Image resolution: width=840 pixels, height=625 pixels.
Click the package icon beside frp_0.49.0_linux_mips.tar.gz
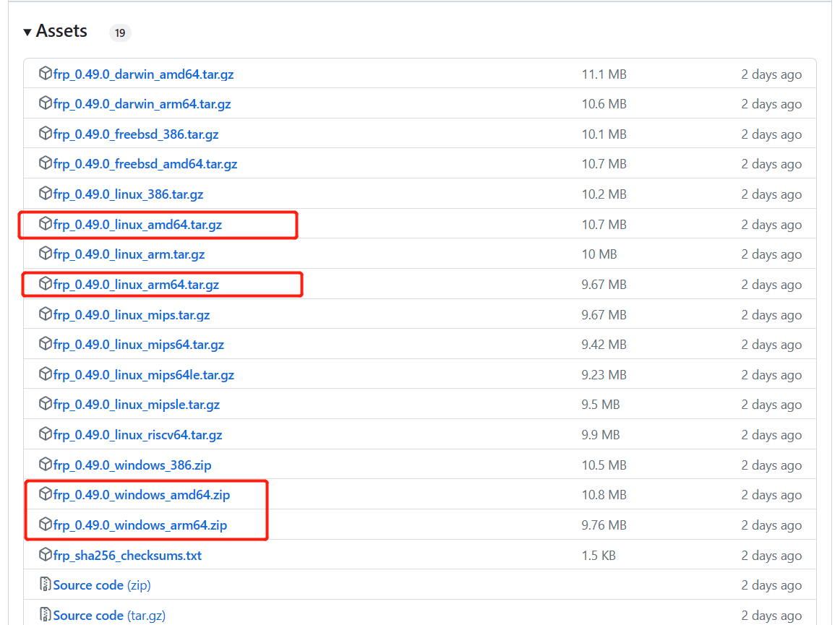click(x=46, y=314)
